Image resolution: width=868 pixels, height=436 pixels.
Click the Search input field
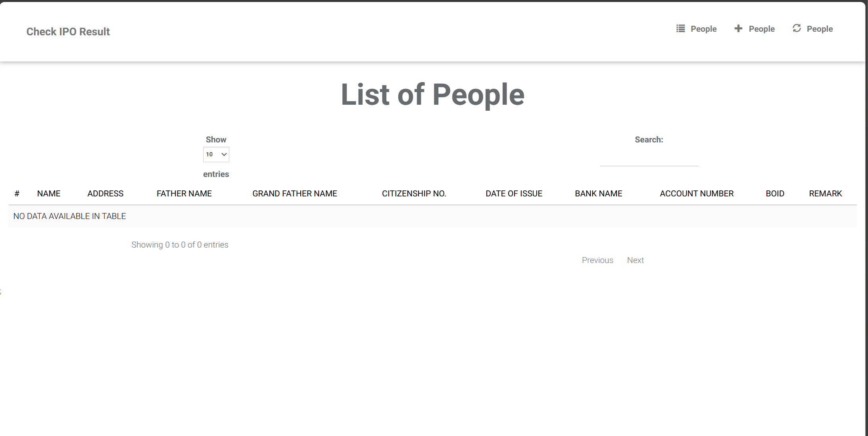649,159
